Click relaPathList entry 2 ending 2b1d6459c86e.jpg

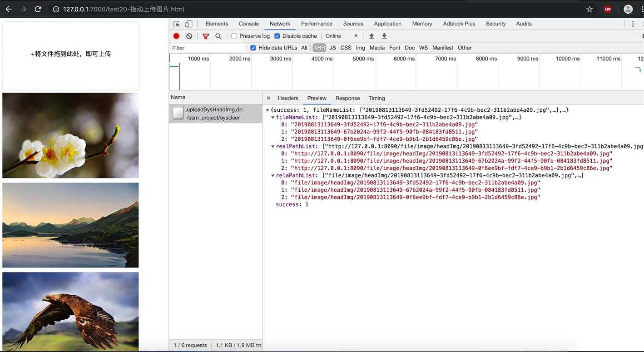click(x=411, y=197)
